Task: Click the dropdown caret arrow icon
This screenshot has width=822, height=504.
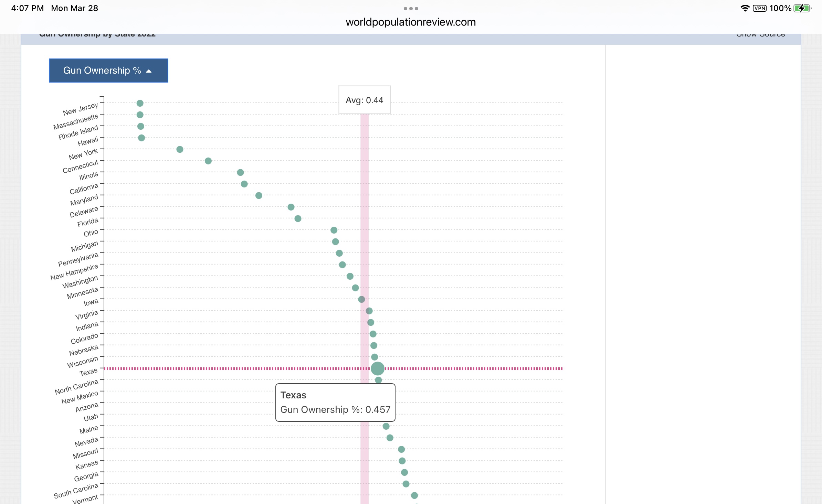Action: click(x=149, y=71)
